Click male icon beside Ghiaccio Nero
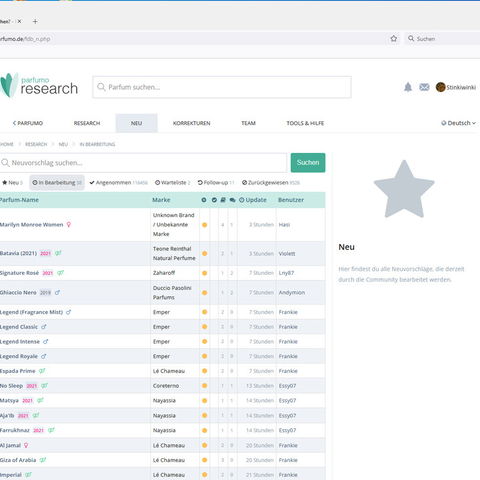Image resolution: width=480 pixels, height=480 pixels. (x=57, y=292)
